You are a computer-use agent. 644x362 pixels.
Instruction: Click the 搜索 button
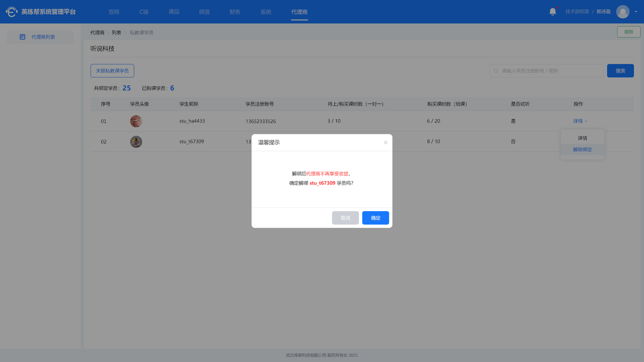[x=620, y=71]
